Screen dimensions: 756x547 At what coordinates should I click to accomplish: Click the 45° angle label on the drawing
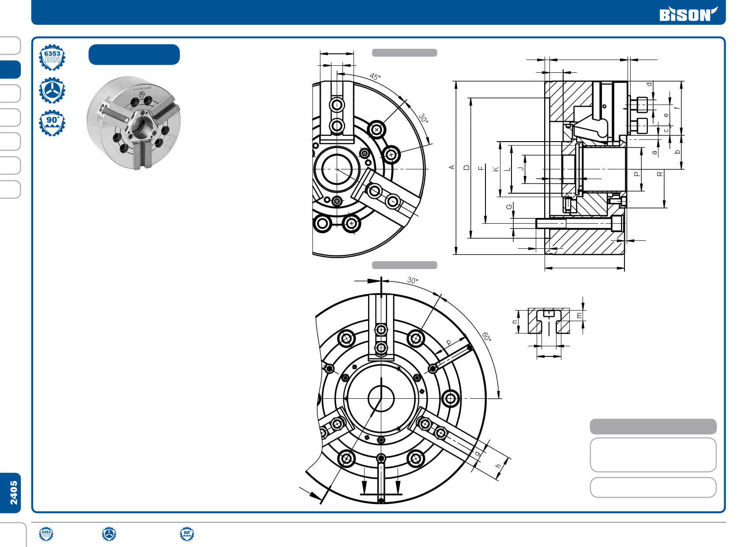375,77
